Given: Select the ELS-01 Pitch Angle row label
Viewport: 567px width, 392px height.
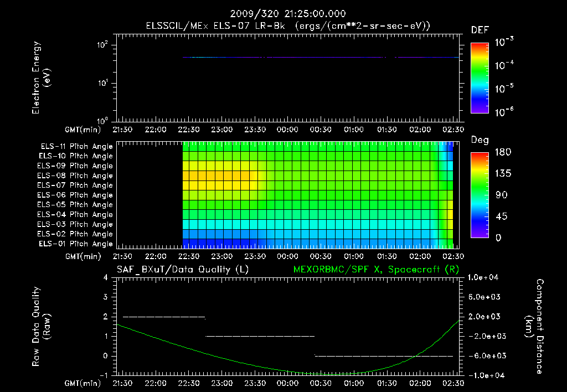Looking at the screenshot, I should (76, 244).
